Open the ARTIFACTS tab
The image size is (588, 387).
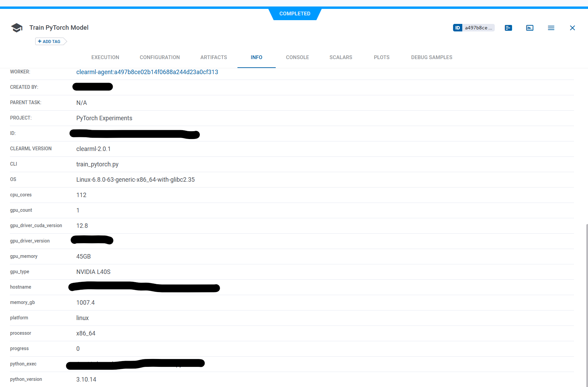[214, 57]
